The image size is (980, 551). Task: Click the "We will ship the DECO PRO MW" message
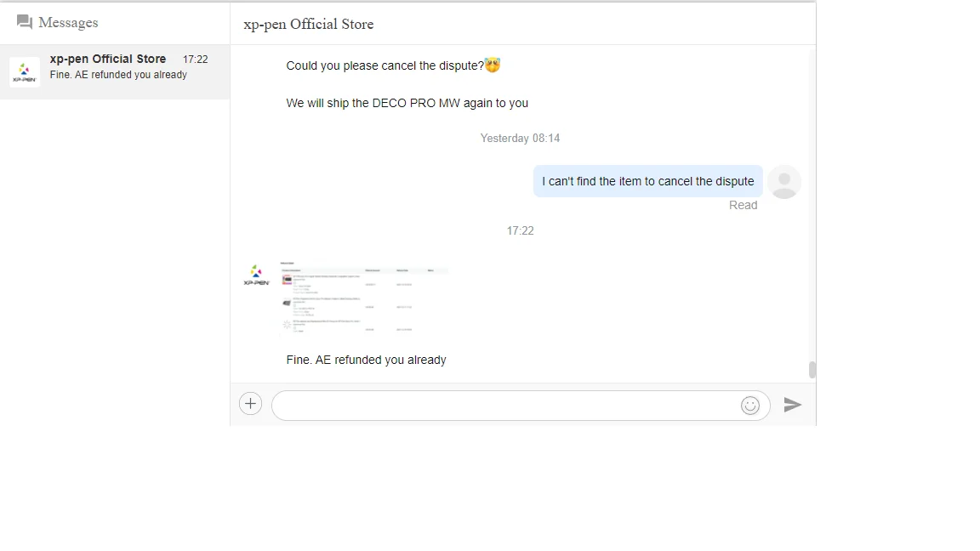tap(407, 103)
